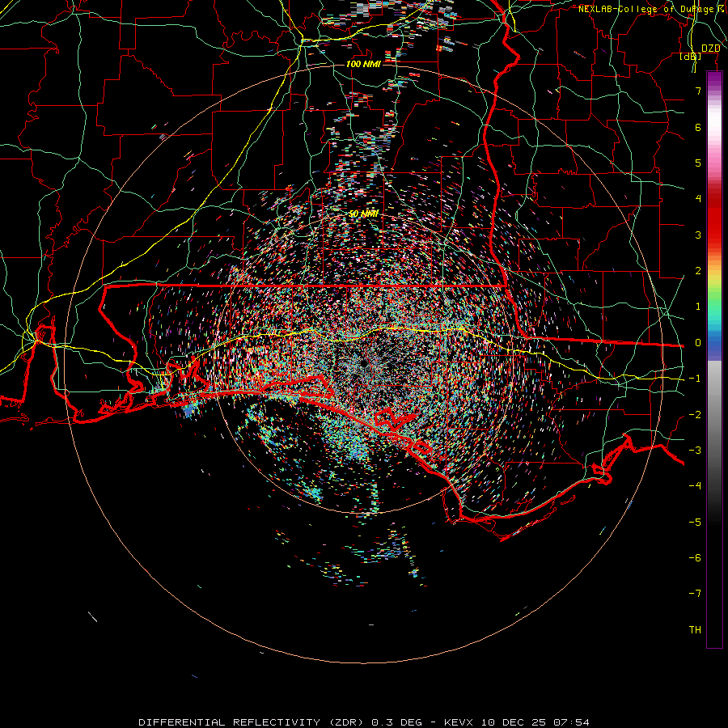Click the legend value 5
This screenshot has width=728, height=728.
(x=698, y=163)
